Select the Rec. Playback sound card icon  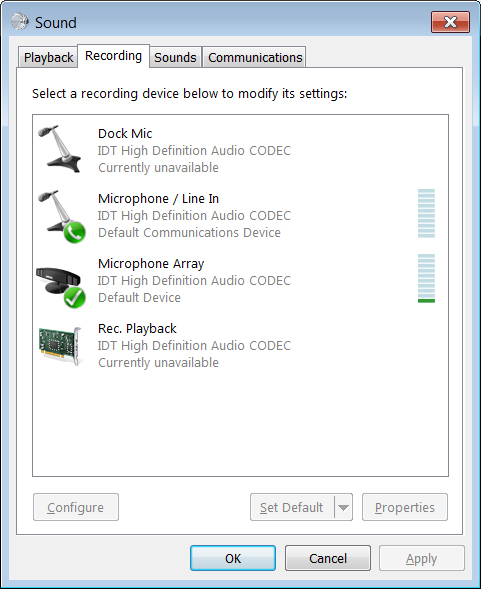(x=60, y=346)
